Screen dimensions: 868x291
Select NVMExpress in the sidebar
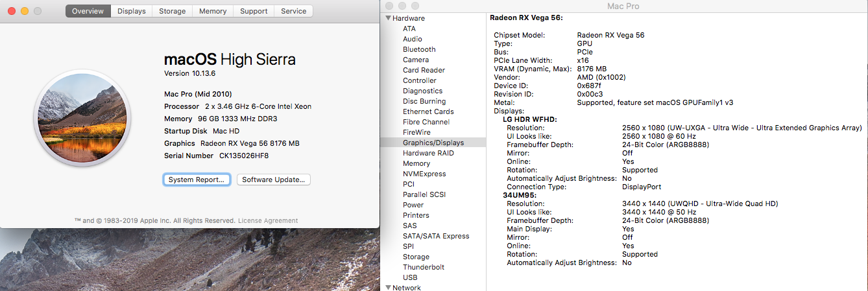(x=424, y=174)
